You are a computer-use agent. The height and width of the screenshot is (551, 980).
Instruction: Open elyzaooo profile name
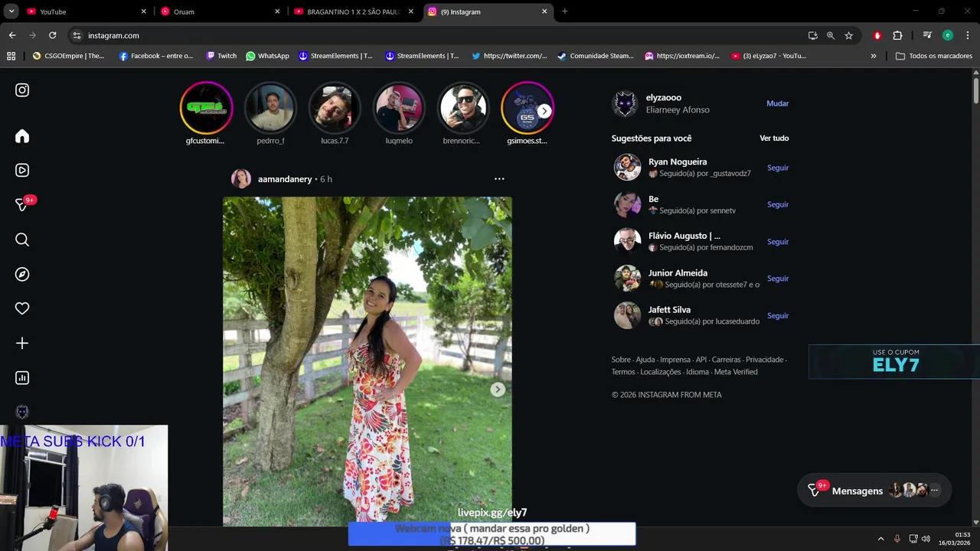click(x=664, y=98)
